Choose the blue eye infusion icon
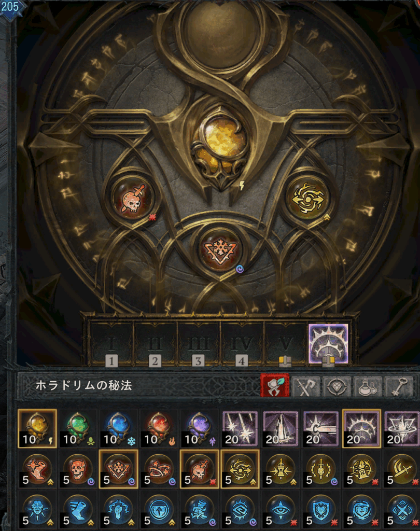Image resolution: width=420 pixels, height=531 pixels. click(281, 510)
